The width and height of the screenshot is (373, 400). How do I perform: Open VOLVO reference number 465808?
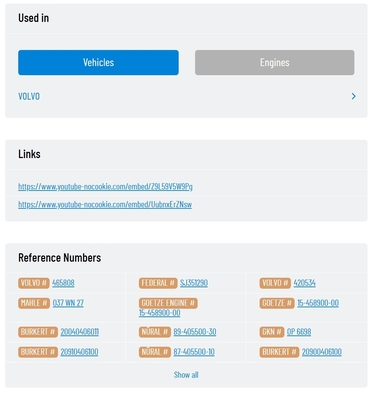pos(63,283)
